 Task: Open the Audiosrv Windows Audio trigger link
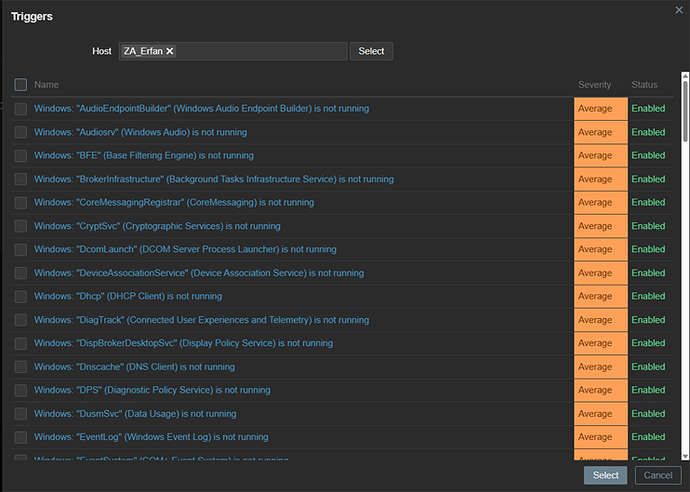coord(140,132)
